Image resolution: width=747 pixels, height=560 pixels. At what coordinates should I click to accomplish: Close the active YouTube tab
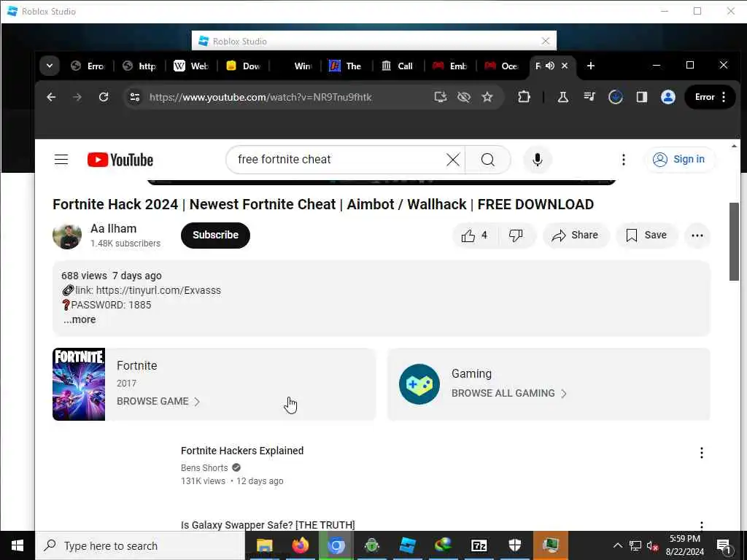(565, 66)
